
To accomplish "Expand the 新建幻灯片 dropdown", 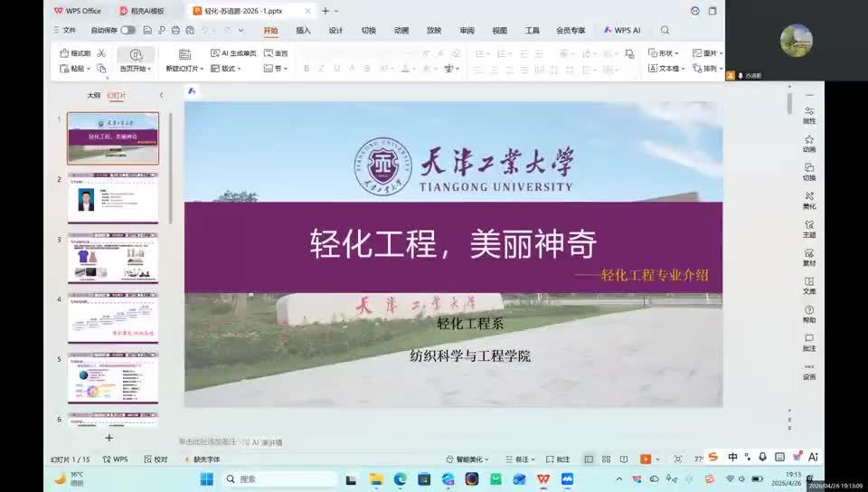I will [184, 69].
